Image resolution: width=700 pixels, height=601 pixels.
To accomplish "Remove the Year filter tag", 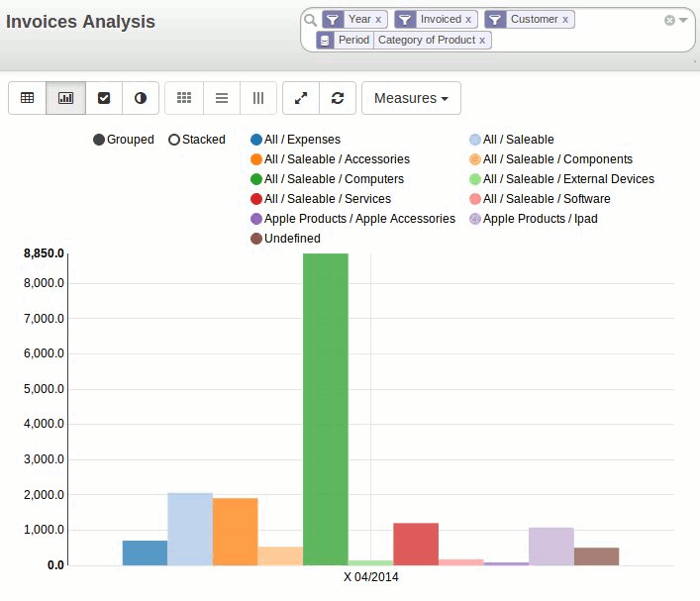I will [x=378, y=20].
